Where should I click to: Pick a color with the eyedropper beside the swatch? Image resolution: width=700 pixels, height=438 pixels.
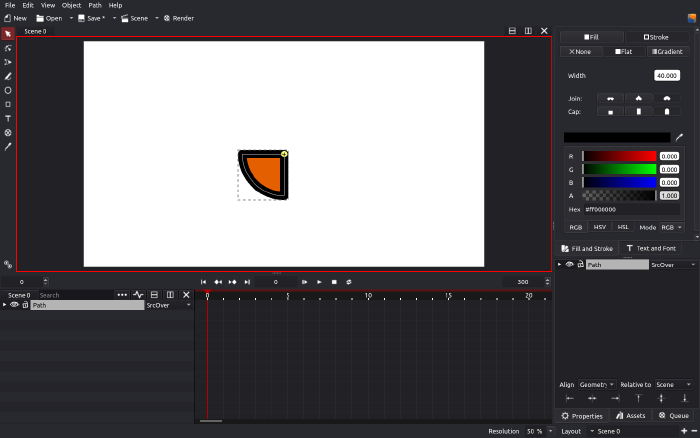click(x=680, y=137)
